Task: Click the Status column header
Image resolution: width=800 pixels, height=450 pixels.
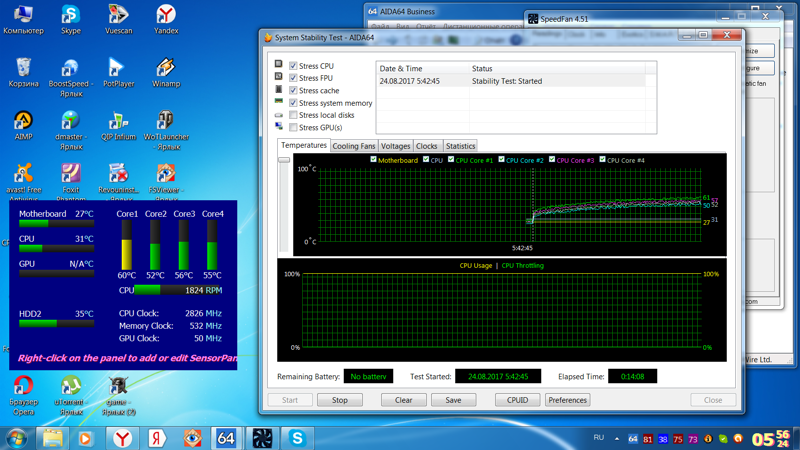Action: (x=557, y=68)
